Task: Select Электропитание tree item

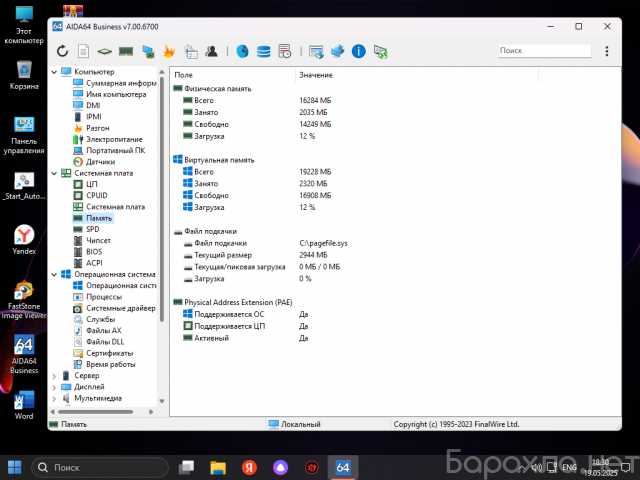Action: 114,139
